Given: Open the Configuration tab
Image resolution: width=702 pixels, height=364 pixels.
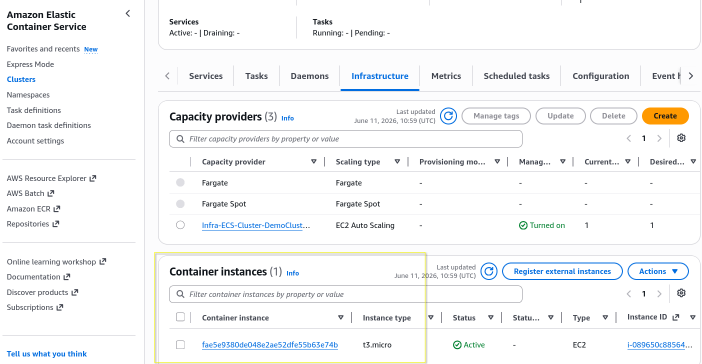Looking at the screenshot, I should 600,76.
